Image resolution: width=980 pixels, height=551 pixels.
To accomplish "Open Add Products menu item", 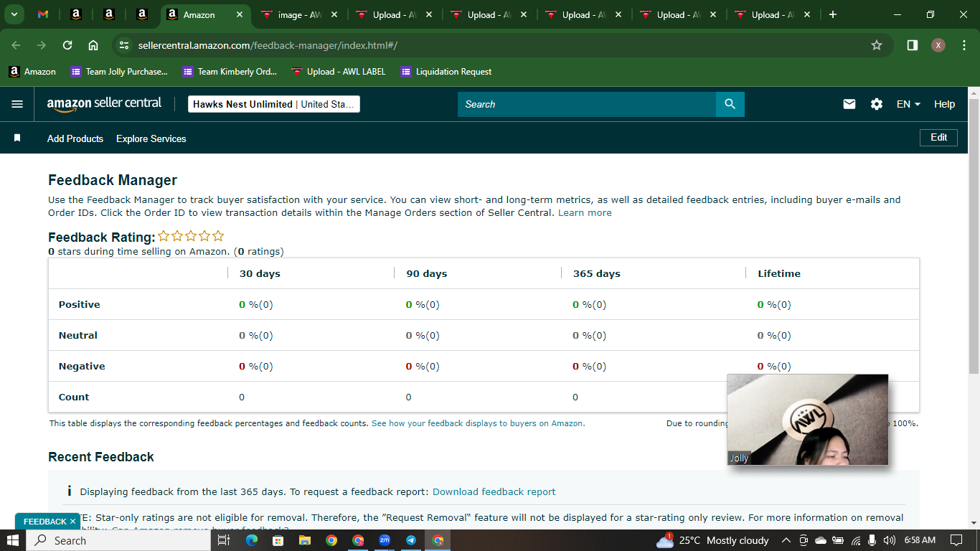I will [75, 138].
